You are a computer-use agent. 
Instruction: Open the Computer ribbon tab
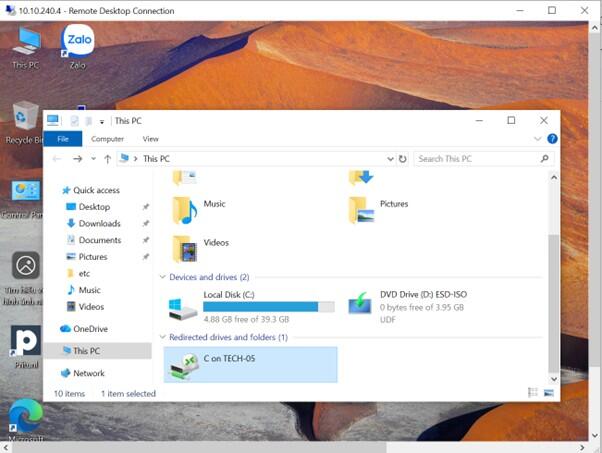(x=107, y=139)
